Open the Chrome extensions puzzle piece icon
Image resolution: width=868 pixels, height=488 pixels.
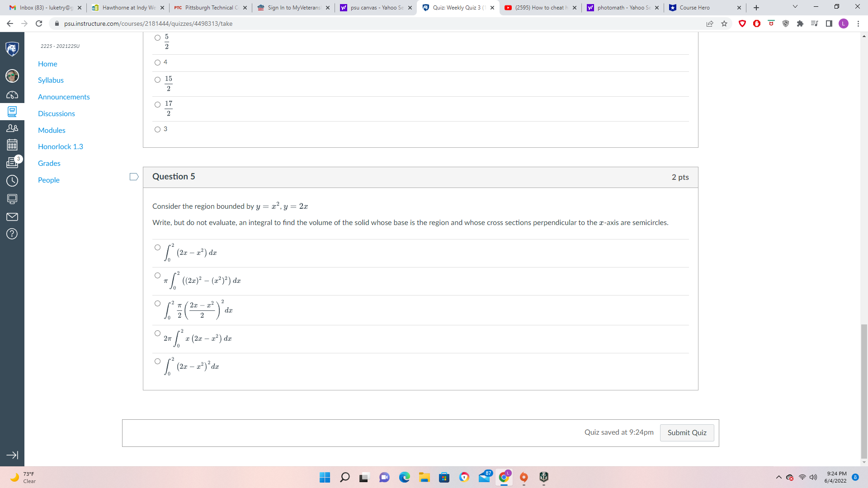tap(800, 23)
